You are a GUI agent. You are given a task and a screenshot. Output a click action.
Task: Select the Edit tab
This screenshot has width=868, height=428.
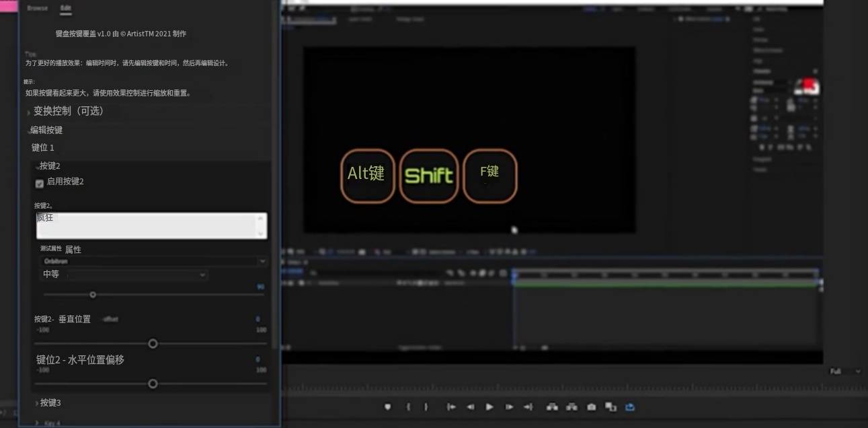65,8
